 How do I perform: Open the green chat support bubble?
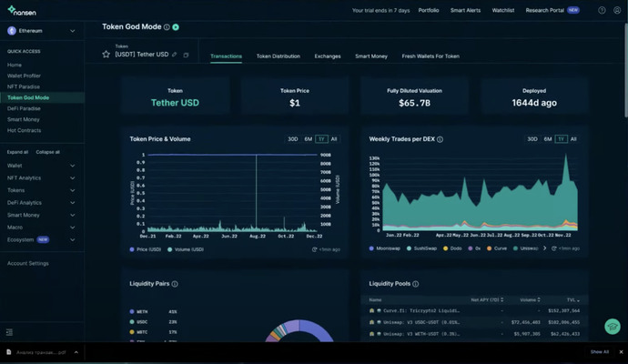pos(611,327)
